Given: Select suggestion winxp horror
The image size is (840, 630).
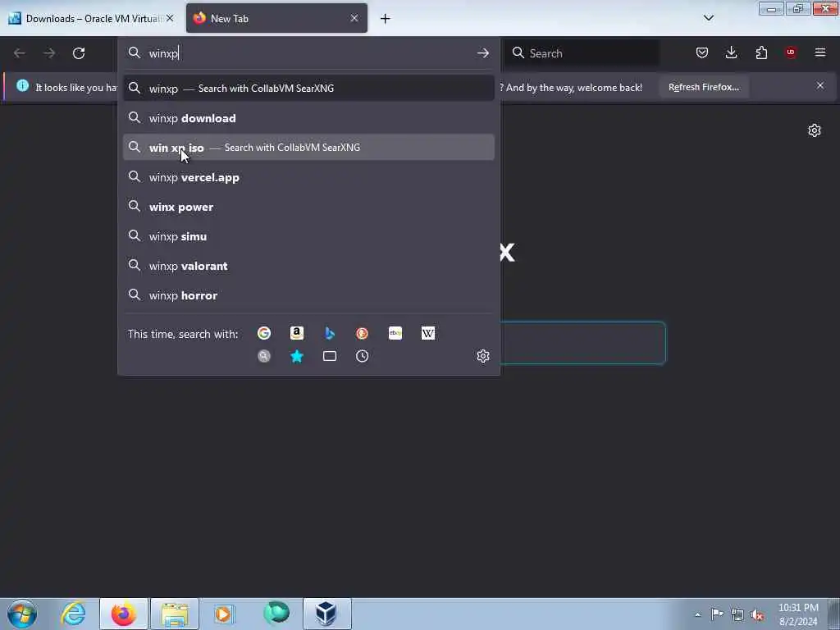Looking at the screenshot, I should [308, 295].
